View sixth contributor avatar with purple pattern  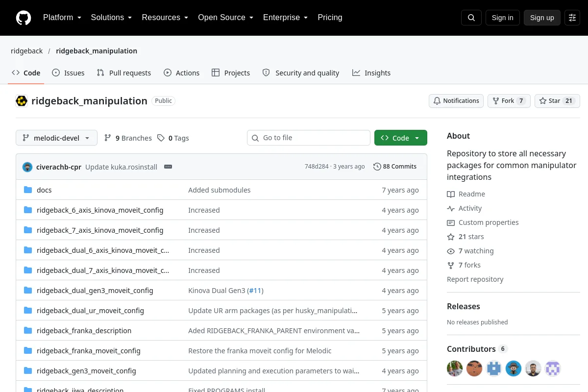click(x=553, y=368)
